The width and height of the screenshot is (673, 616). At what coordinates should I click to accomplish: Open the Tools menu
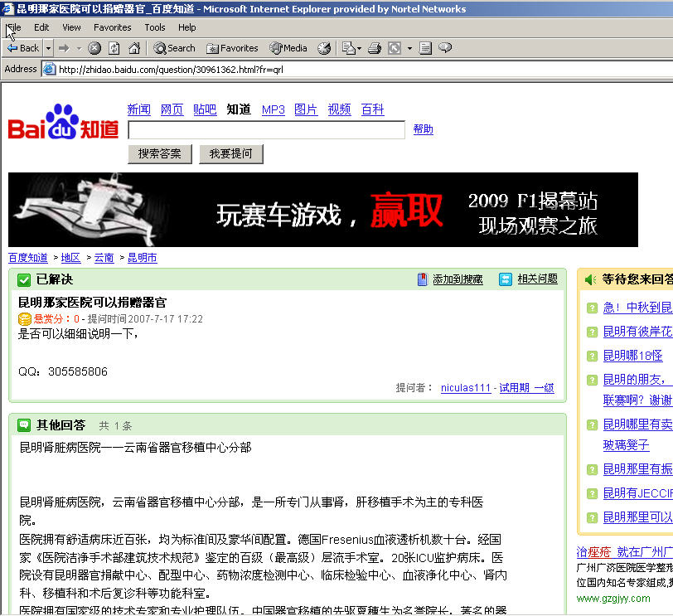(155, 27)
